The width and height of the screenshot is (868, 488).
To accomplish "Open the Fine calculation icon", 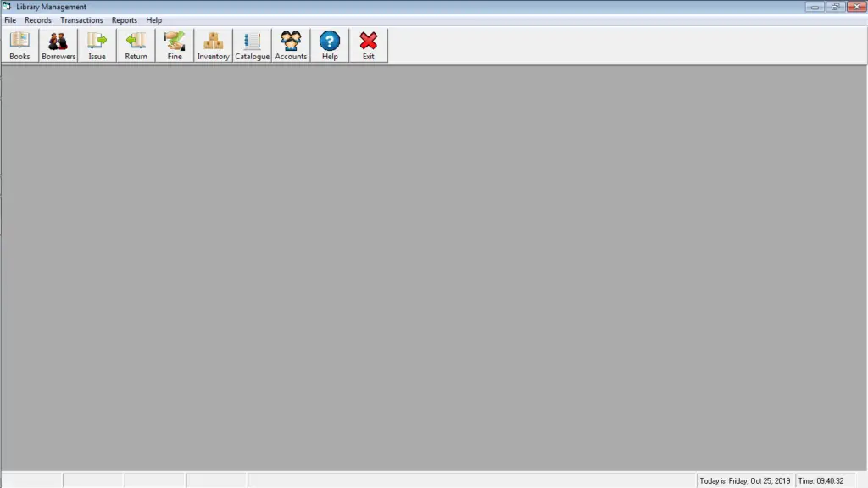I will 174,44.
